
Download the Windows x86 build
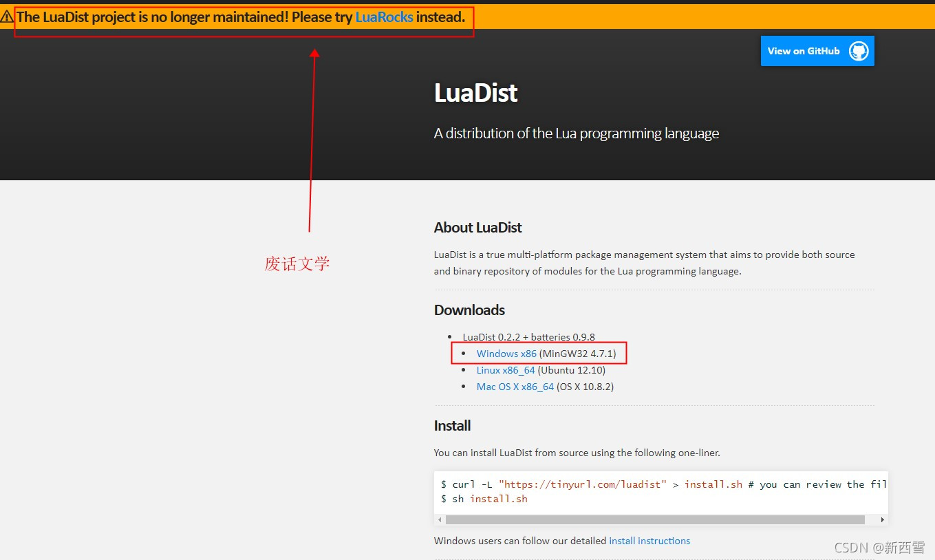(x=506, y=354)
